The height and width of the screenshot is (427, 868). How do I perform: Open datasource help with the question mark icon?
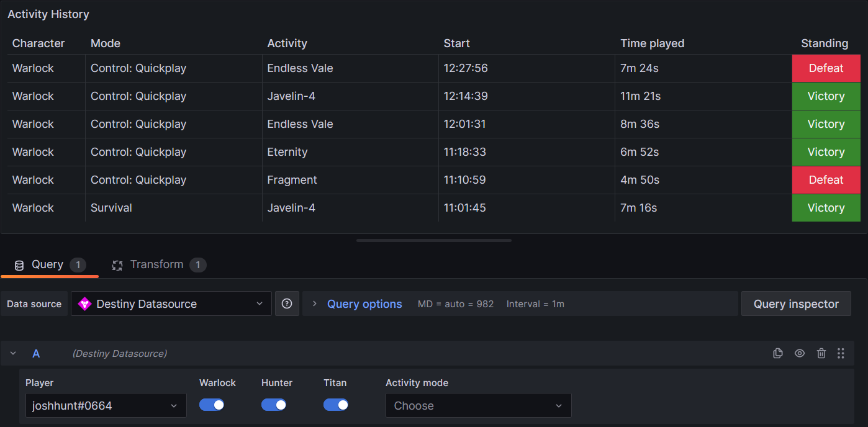(x=287, y=303)
